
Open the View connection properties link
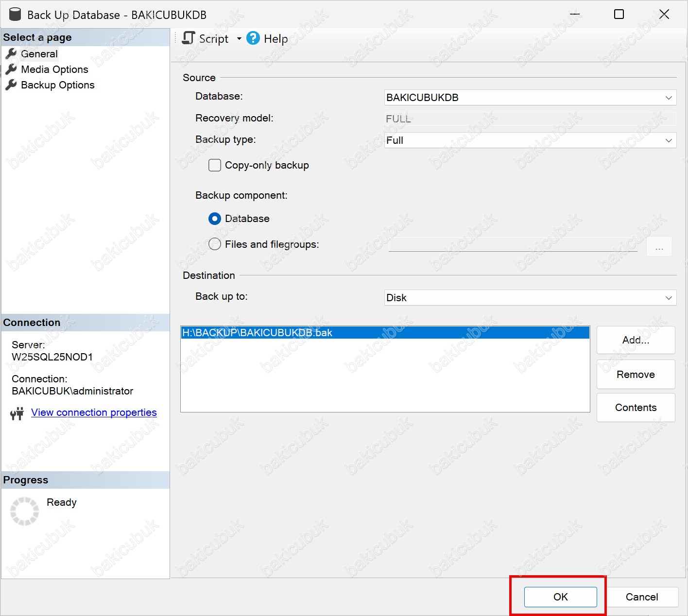pyautogui.click(x=94, y=412)
